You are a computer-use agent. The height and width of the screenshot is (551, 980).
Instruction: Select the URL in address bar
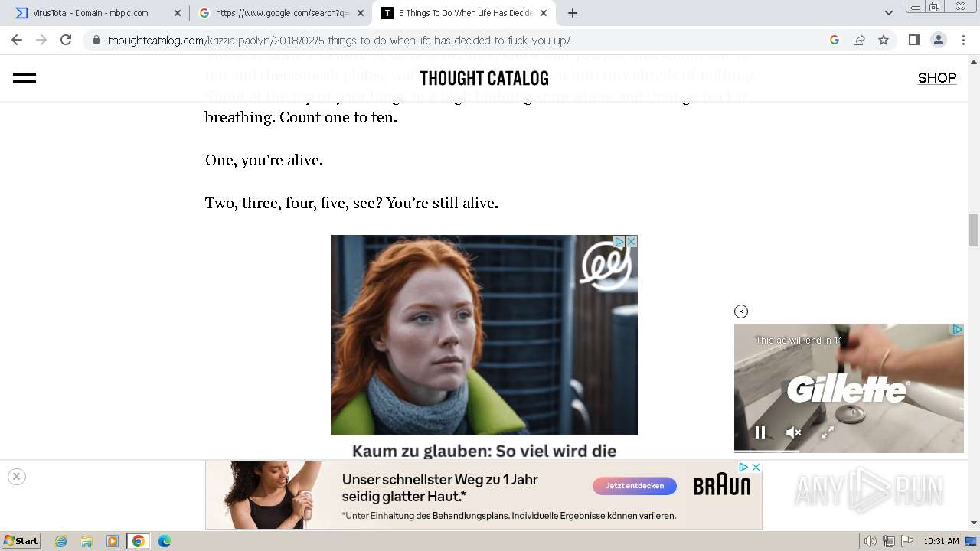[339, 41]
